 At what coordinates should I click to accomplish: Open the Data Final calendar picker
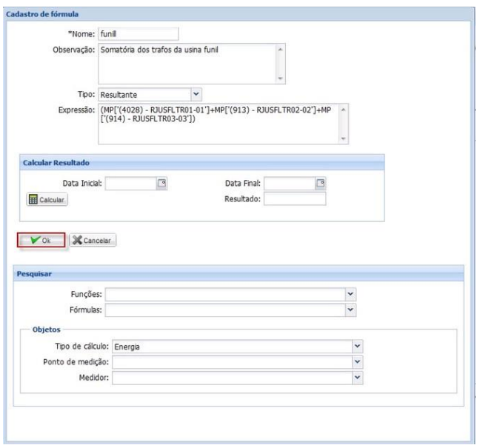[321, 183]
